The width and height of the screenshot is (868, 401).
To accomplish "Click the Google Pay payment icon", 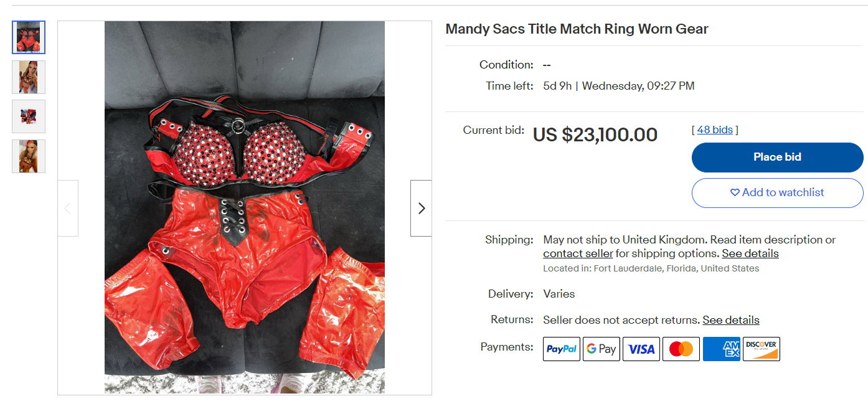I will coord(601,349).
